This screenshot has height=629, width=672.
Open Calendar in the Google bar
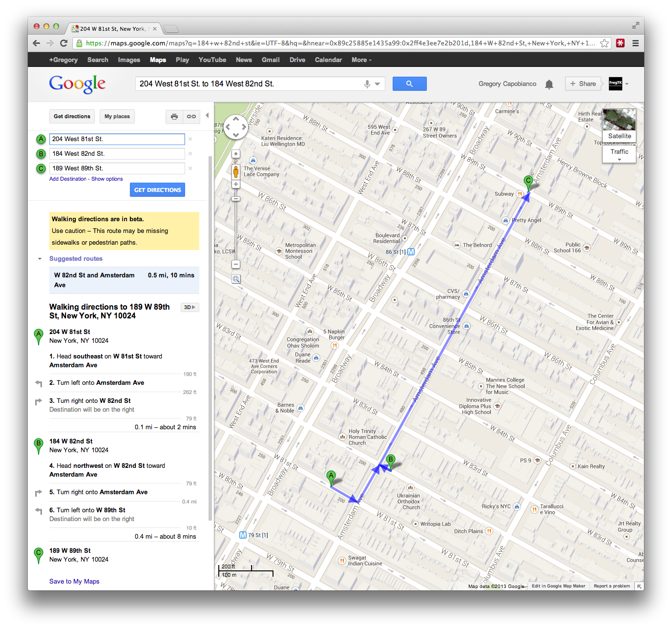(328, 60)
